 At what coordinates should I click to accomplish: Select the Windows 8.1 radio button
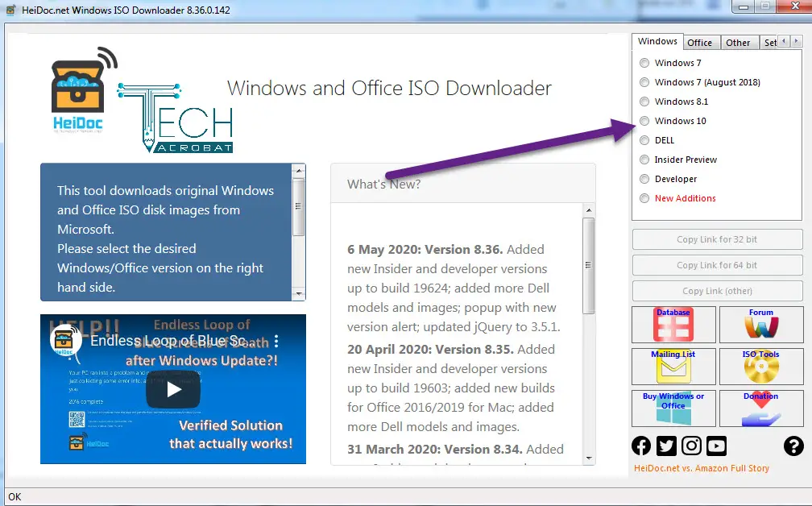644,102
